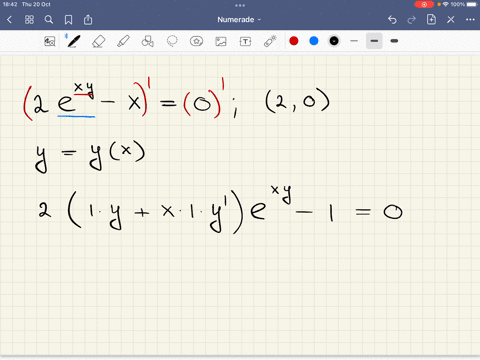The height and width of the screenshot is (360, 480).
Task: Open the Elements/stickers tool
Action: [x=196, y=41]
